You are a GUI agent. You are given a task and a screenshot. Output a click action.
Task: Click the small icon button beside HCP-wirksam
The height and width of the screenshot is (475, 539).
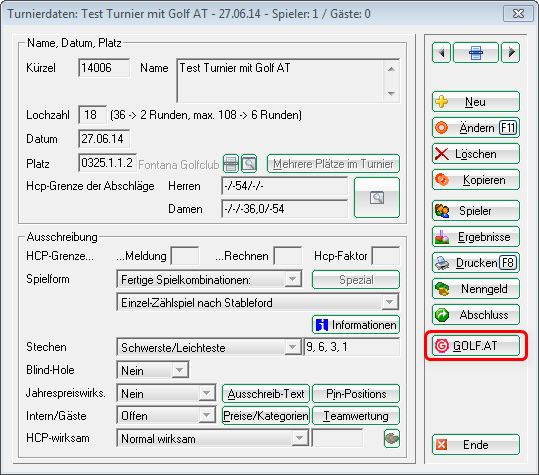(x=392, y=439)
